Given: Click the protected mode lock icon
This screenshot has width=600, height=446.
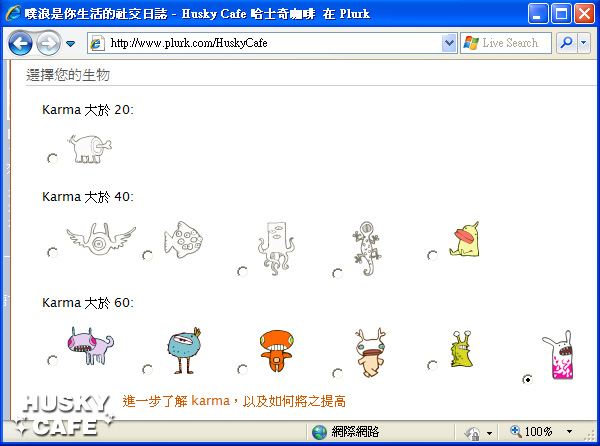Looking at the screenshot, I should (473, 433).
